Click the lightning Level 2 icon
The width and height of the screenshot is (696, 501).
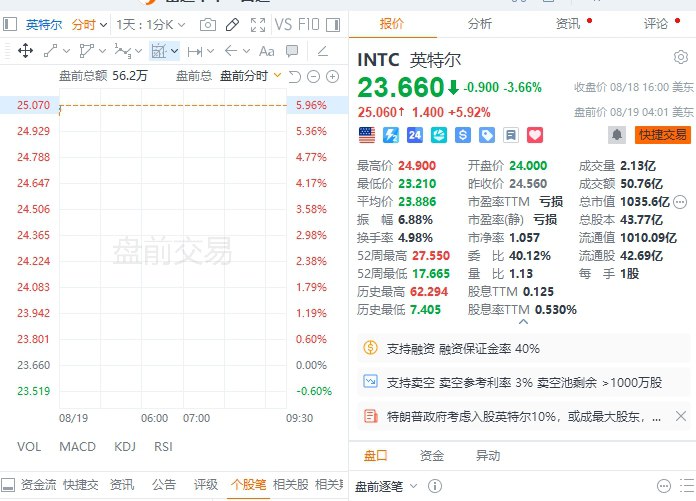click(391, 135)
